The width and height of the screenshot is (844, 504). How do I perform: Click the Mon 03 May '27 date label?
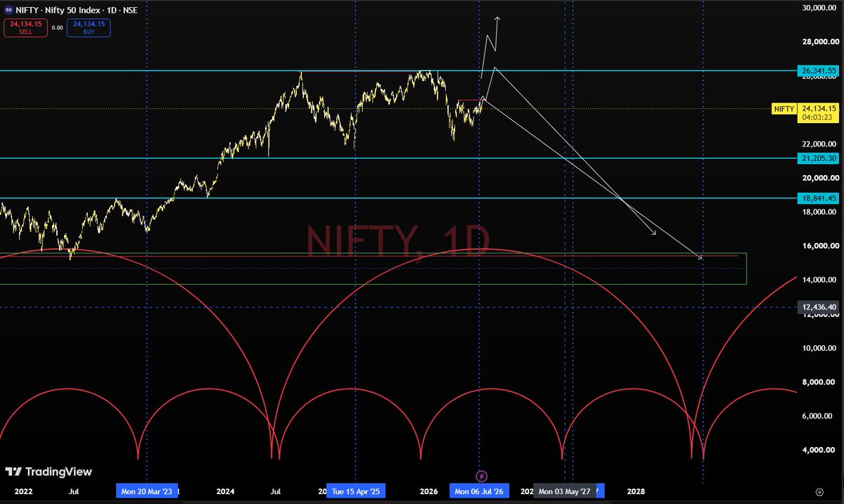tap(564, 492)
